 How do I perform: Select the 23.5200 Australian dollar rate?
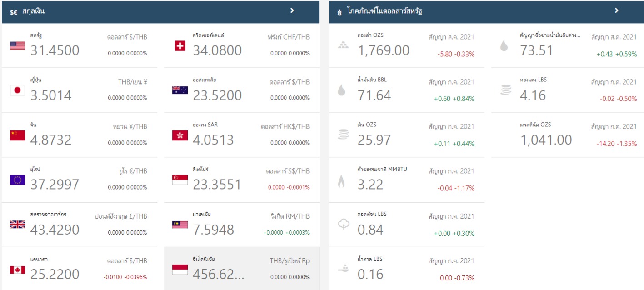pyautogui.click(x=217, y=95)
